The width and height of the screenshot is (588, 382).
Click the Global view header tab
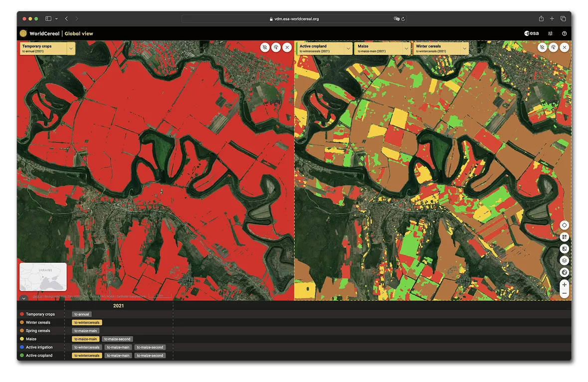pyautogui.click(x=79, y=33)
